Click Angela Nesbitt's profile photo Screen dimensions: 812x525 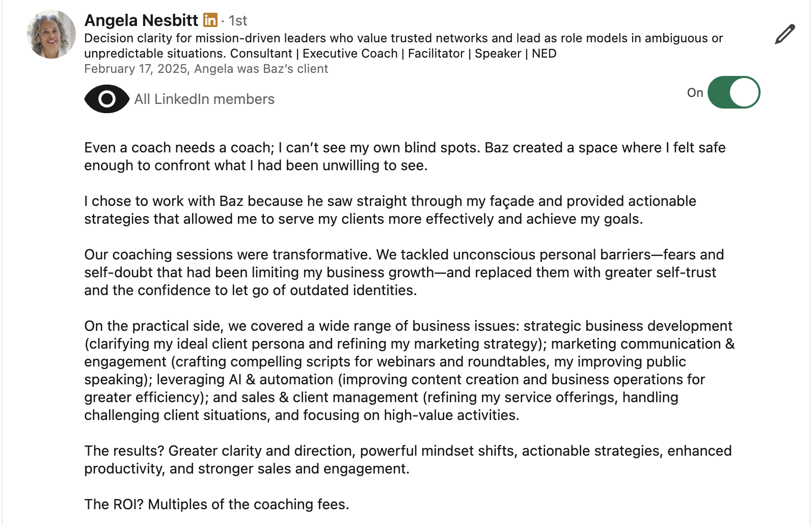pyautogui.click(x=51, y=34)
